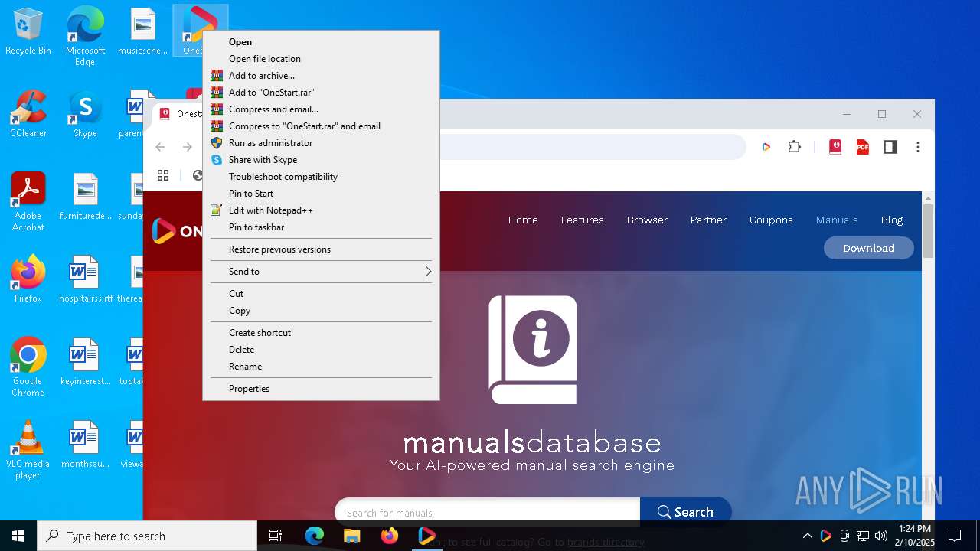
Task: Click the OneStart icon in browser toolbar
Action: (x=766, y=147)
